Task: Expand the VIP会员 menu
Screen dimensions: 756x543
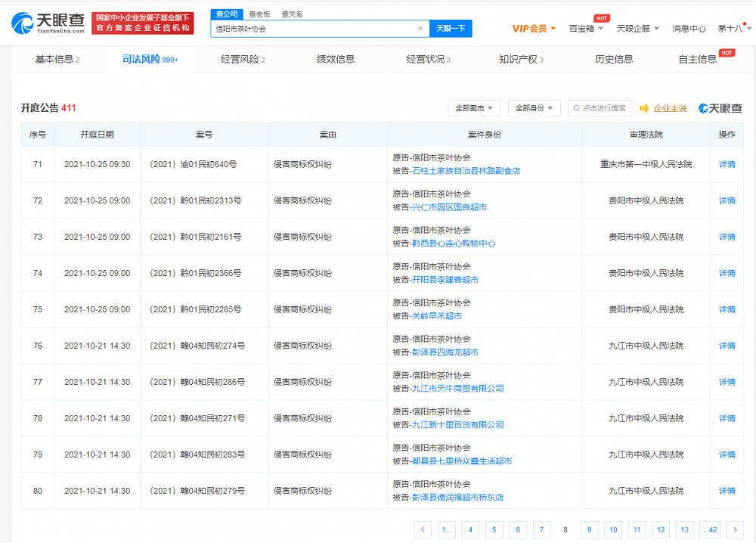Action: [534, 29]
